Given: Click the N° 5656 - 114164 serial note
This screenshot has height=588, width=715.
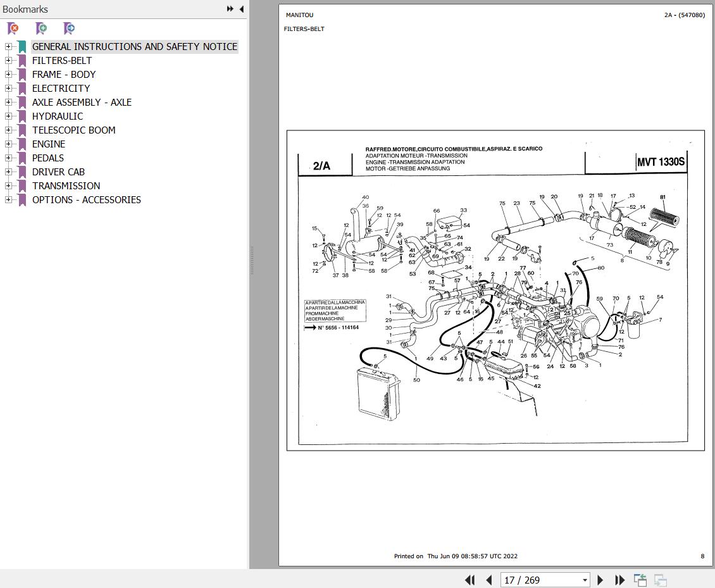Looking at the screenshot, I should (x=338, y=327).
